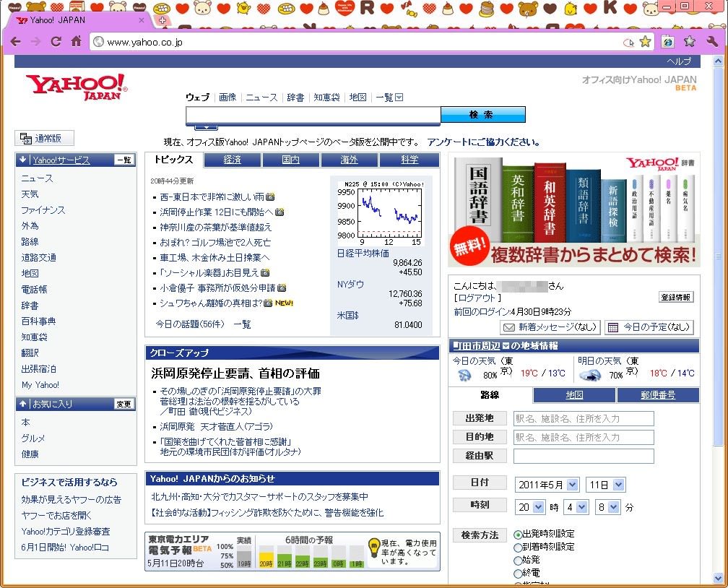Open the 11日 day dropdown
The height and width of the screenshot is (588, 728).
click(605, 485)
